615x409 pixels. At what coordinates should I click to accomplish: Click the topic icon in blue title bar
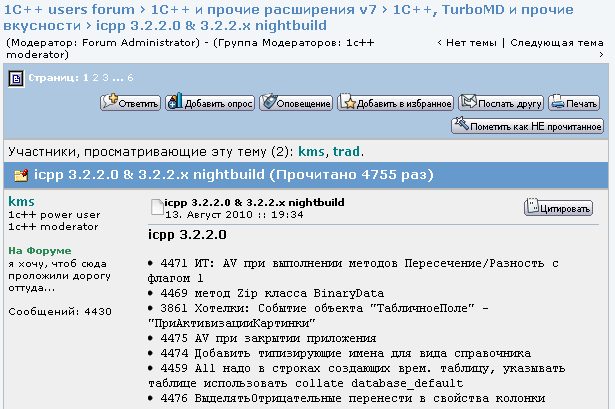tap(20, 176)
